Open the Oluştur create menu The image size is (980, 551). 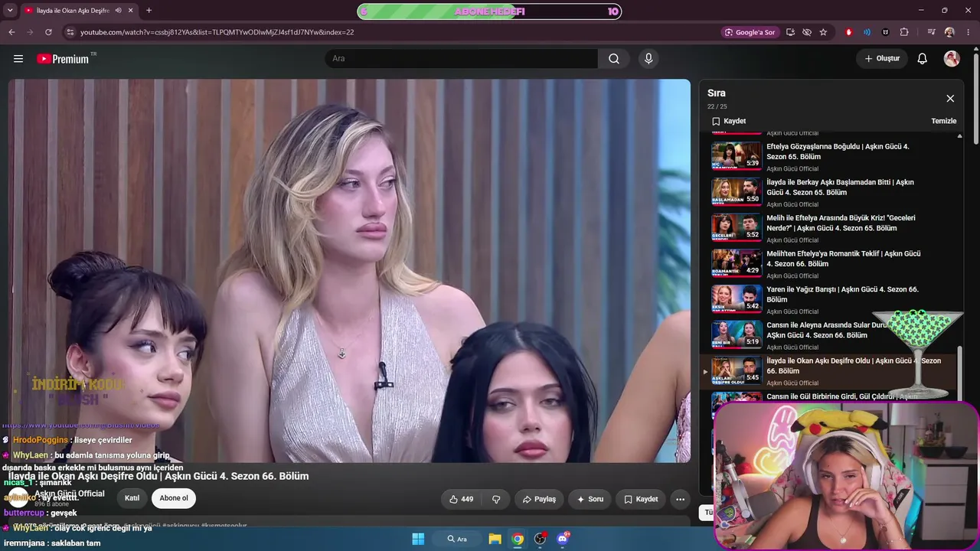click(x=882, y=59)
